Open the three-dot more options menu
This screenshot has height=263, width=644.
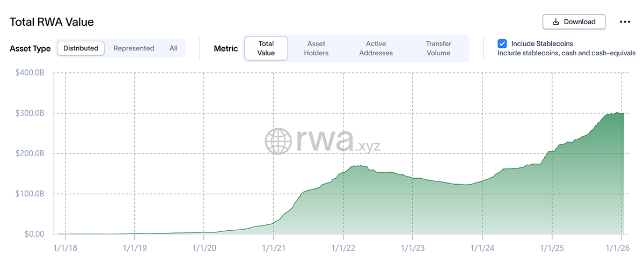pos(625,22)
